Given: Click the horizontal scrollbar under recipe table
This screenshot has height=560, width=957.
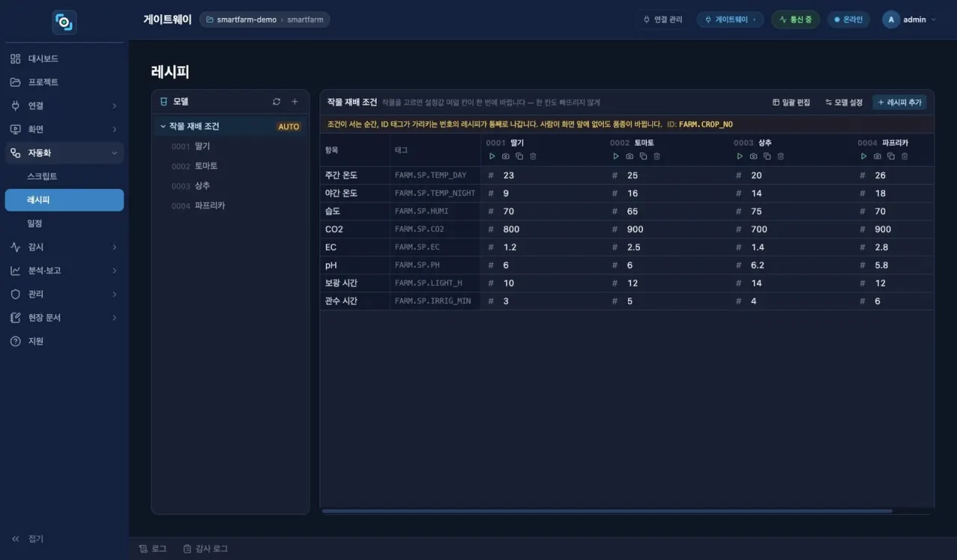Looking at the screenshot, I should click(607, 511).
